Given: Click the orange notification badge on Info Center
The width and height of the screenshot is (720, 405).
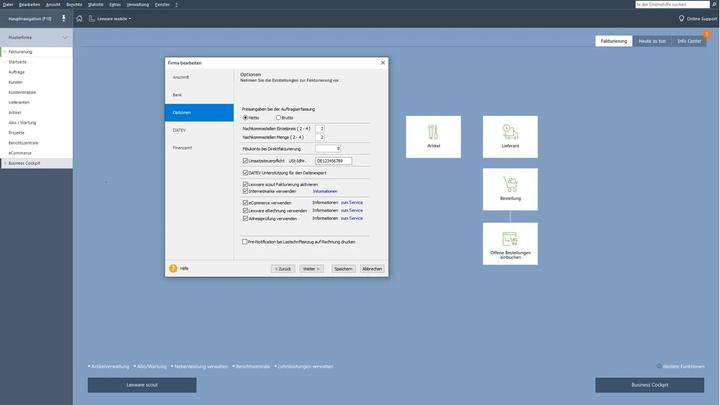Looking at the screenshot, I should [707, 34].
